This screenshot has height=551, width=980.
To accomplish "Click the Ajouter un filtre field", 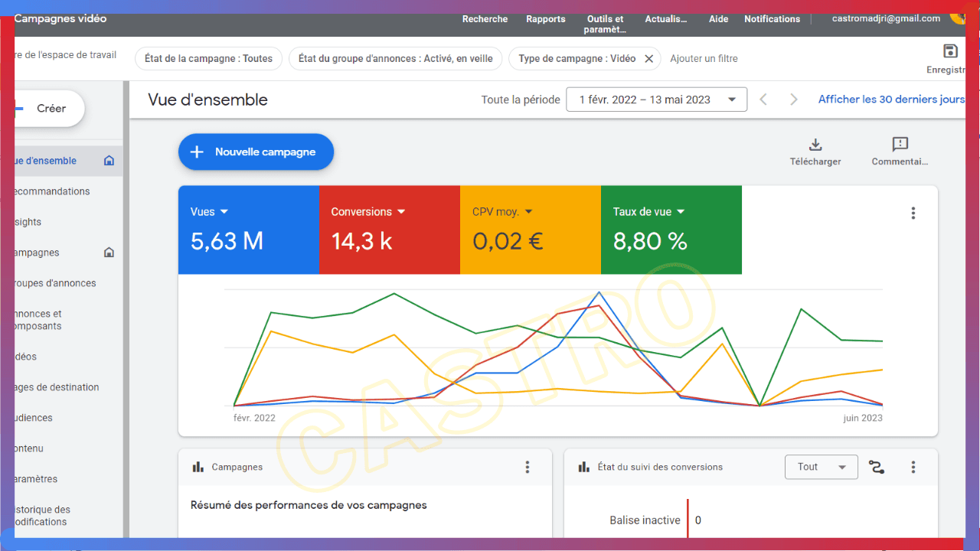I will tap(704, 59).
